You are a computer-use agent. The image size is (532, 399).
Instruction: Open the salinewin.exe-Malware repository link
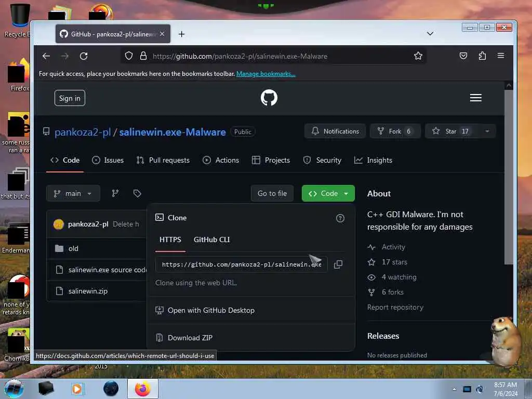172,132
